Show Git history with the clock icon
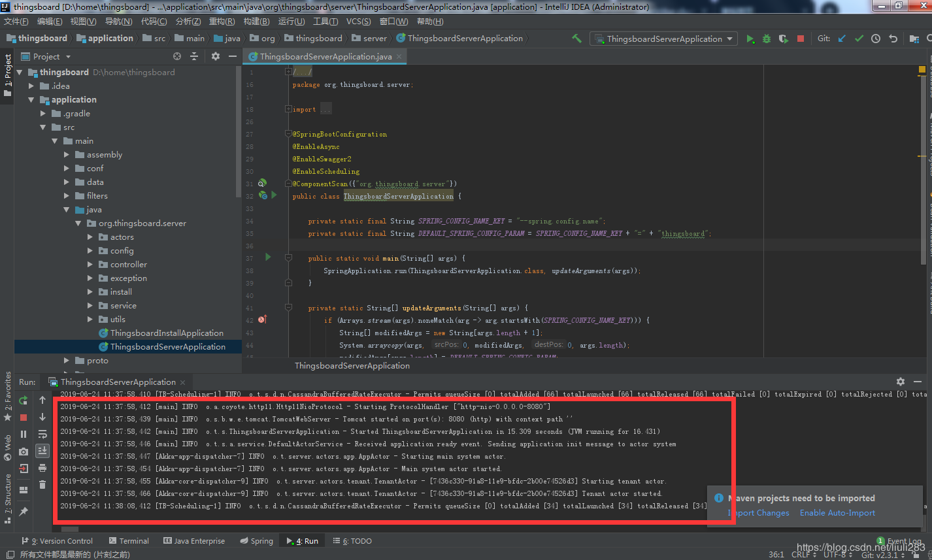Viewport: 932px width, 560px height. tap(876, 39)
